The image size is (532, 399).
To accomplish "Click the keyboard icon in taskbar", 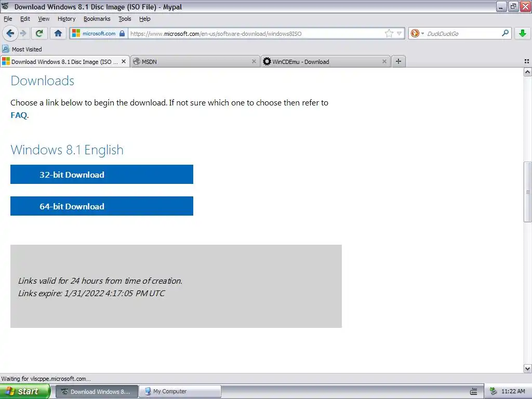I will (474, 392).
